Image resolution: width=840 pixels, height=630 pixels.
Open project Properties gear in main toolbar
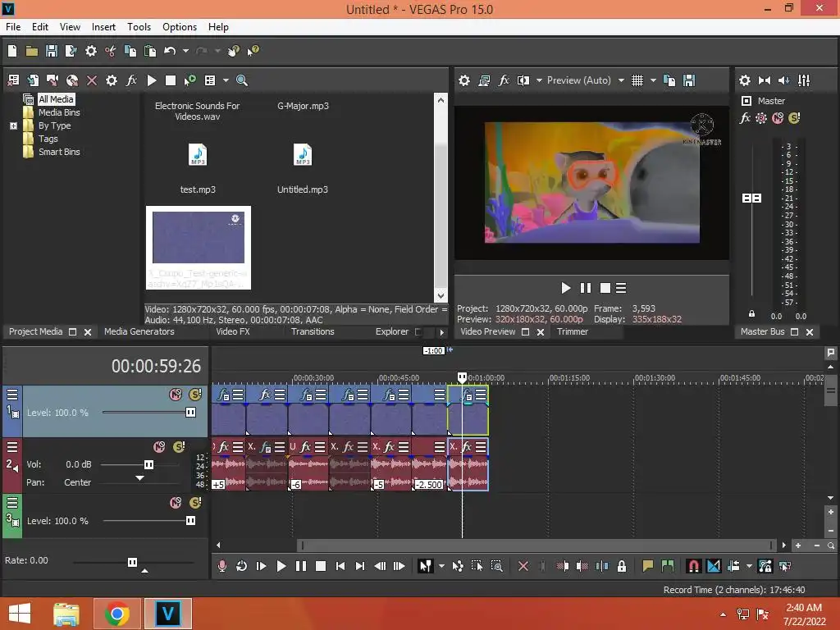91,51
